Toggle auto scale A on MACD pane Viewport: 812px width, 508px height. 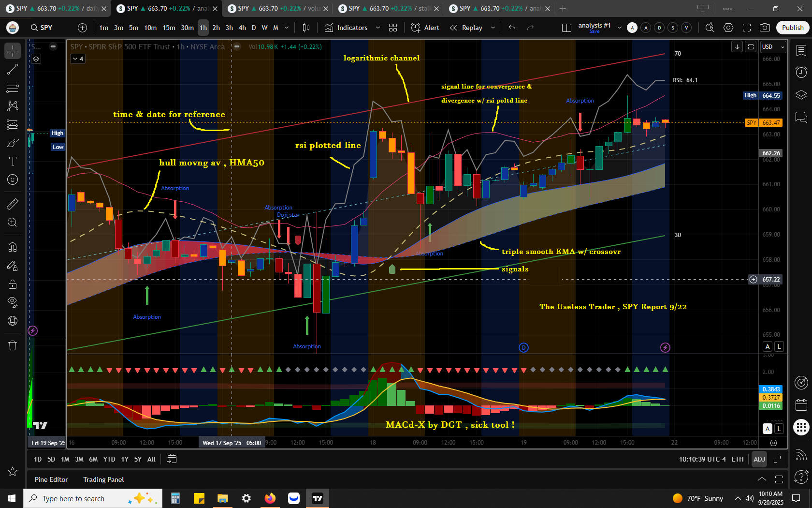768,429
